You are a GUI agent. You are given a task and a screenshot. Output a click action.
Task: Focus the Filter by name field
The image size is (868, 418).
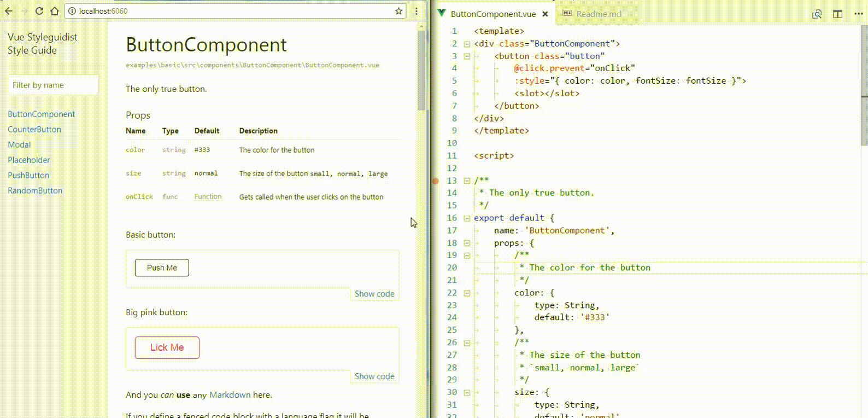click(x=53, y=85)
